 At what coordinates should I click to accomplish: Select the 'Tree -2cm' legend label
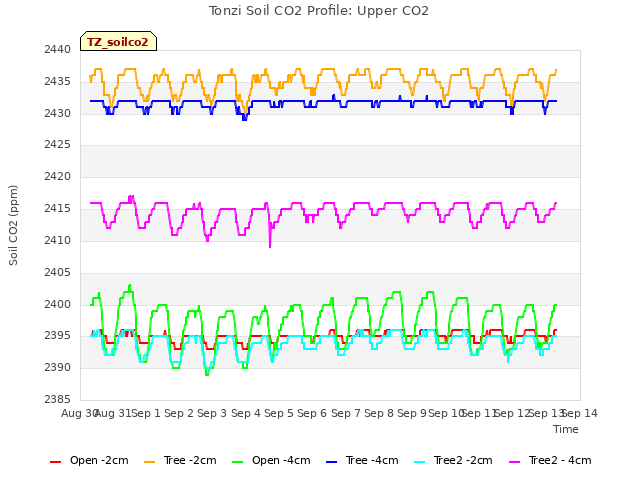(190, 460)
